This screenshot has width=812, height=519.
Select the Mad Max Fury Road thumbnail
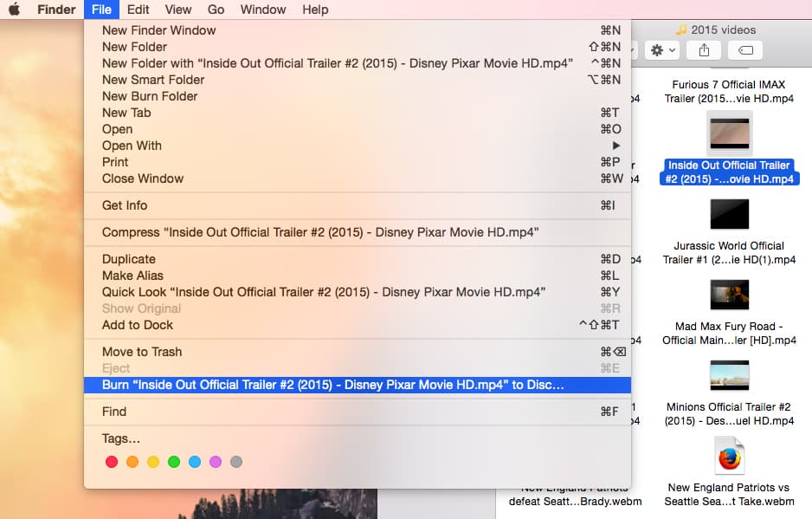pyautogui.click(x=730, y=295)
